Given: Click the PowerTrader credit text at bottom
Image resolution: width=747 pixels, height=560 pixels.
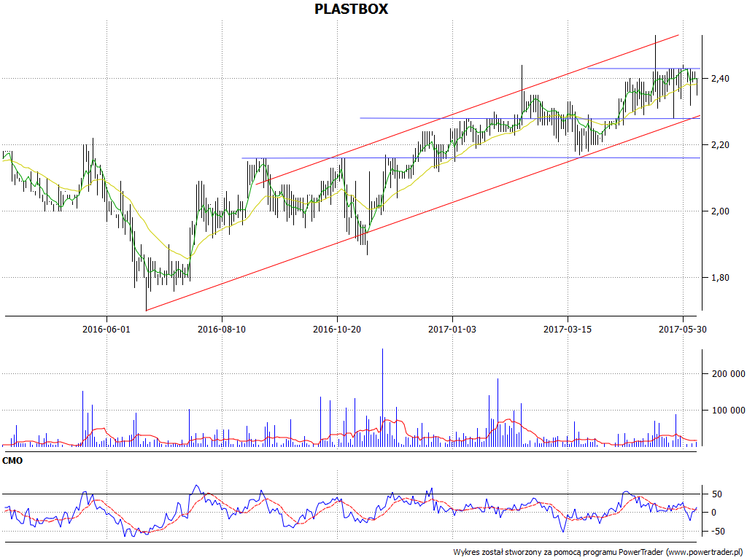Looking at the screenshot, I should click(x=598, y=552).
